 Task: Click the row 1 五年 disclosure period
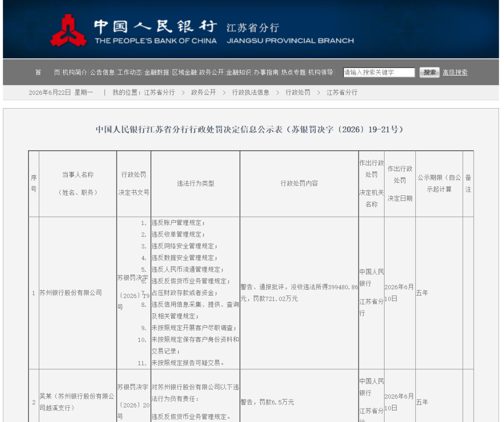[422, 293]
